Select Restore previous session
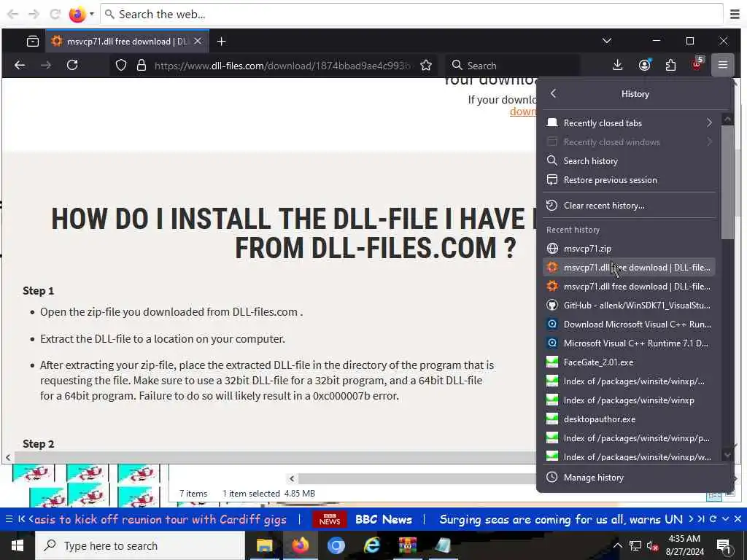This screenshot has width=747, height=560. click(629, 180)
